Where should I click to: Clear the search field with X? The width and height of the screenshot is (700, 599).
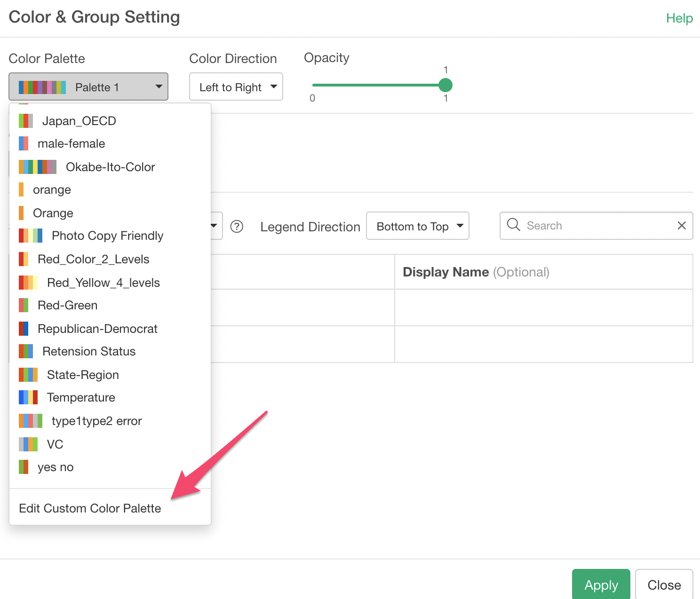681,226
